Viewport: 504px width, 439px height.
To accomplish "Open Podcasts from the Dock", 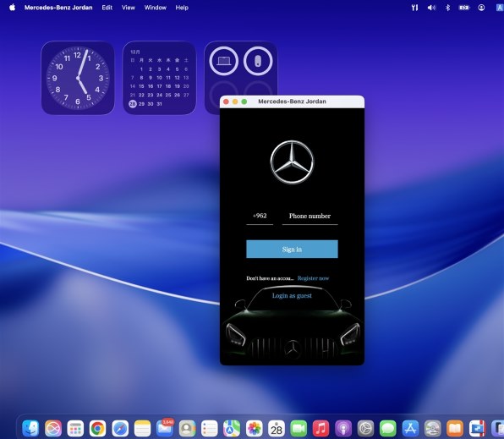I will (343, 428).
